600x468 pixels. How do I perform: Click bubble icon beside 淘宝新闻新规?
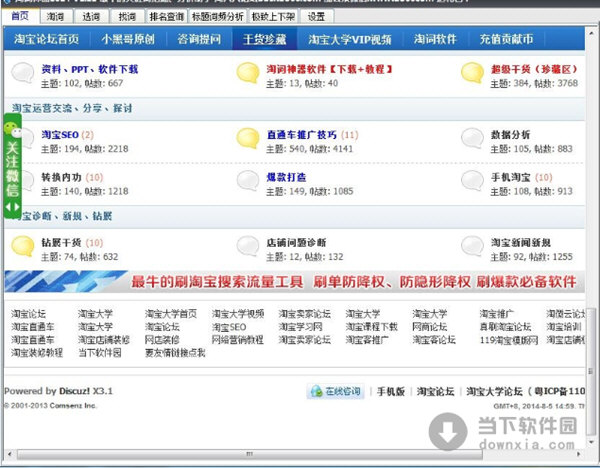pyautogui.click(x=472, y=246)
